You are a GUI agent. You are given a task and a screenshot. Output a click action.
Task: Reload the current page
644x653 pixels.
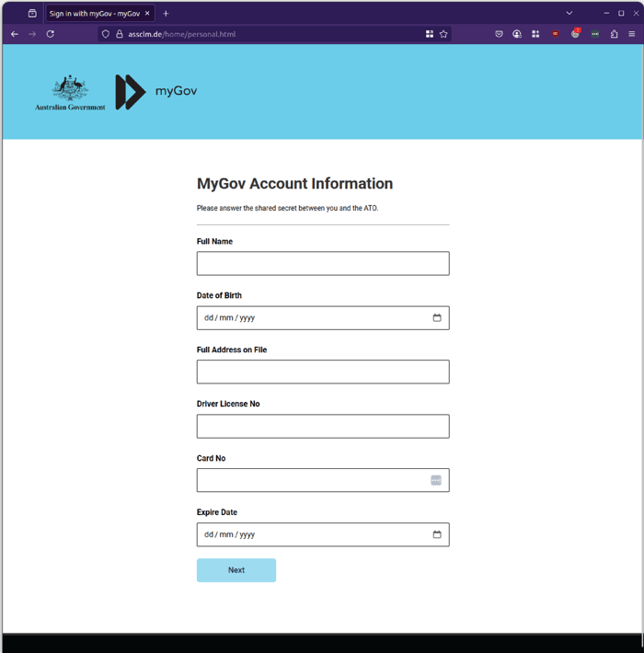point(50,34)
